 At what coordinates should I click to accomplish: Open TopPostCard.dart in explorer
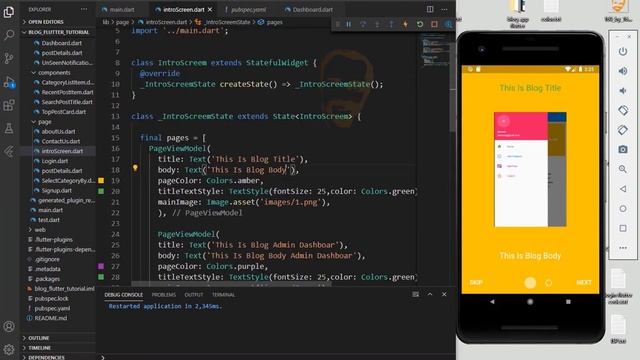(63, 112)
